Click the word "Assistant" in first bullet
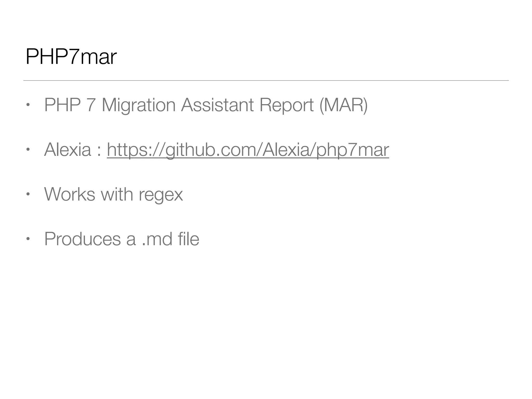The image size is (532, 399). pos(217,105)
